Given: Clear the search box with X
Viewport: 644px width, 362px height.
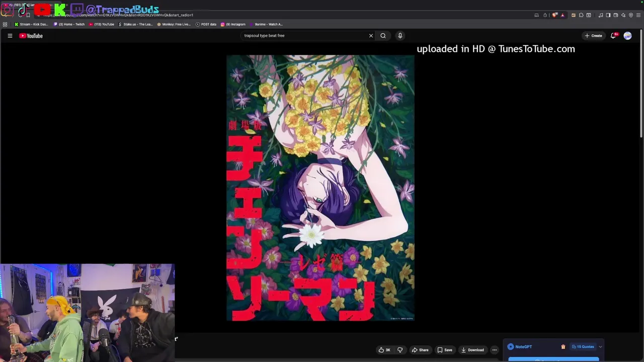Looking at the screenshot, I should pos(371,36).
